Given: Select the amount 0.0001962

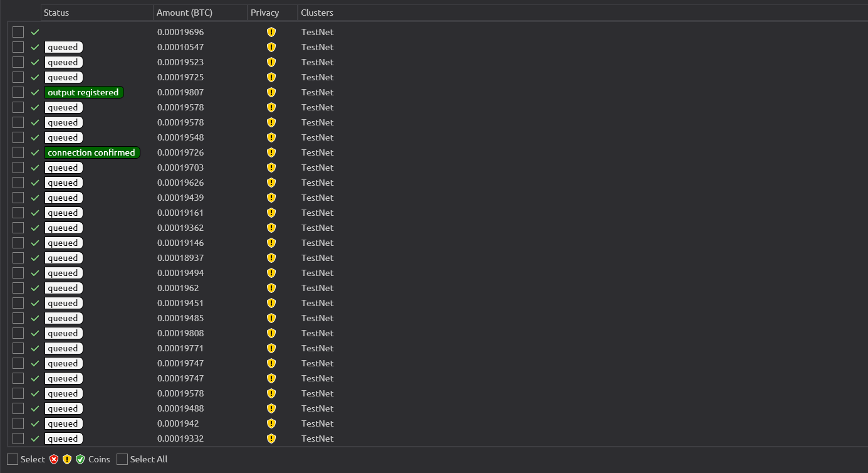Looking at the screenshot, I should (178, 288).
